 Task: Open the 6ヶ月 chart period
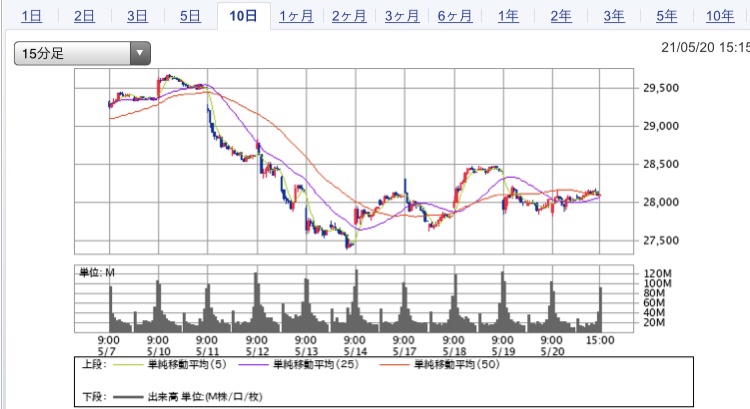coord(455,16)
